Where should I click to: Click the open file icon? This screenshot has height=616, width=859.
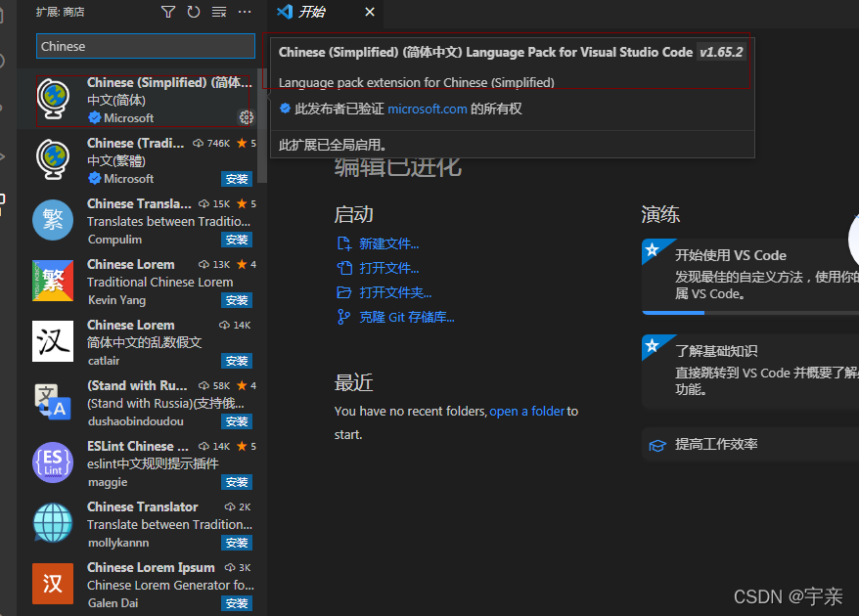click(344, 268)
